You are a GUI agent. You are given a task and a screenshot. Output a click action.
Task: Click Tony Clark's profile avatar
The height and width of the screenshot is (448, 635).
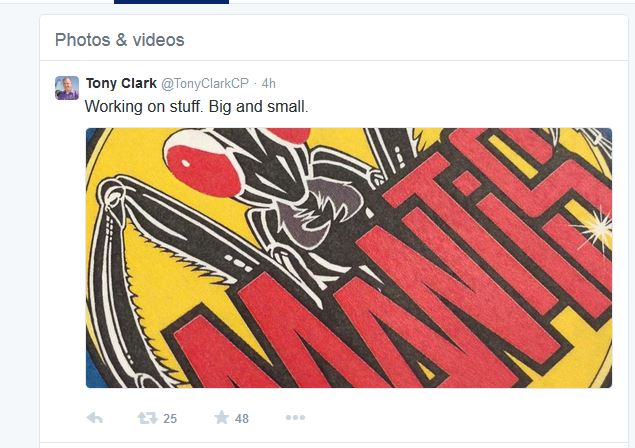(67, 88)
